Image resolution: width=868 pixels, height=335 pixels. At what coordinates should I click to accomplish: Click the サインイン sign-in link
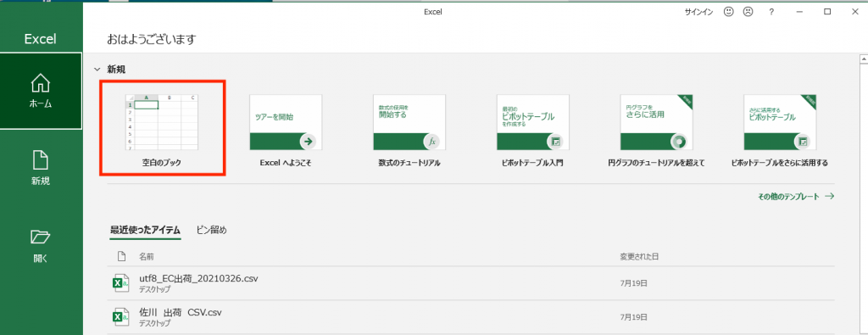699,12
